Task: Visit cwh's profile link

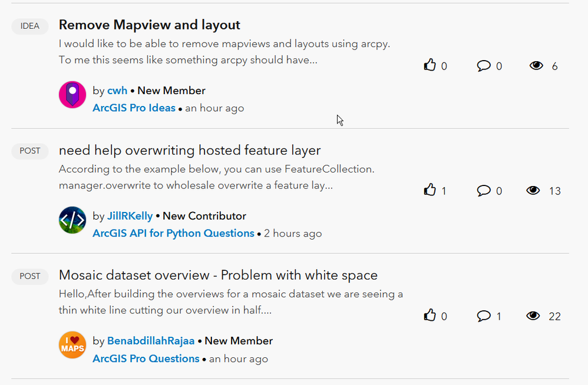Action: 117,91
